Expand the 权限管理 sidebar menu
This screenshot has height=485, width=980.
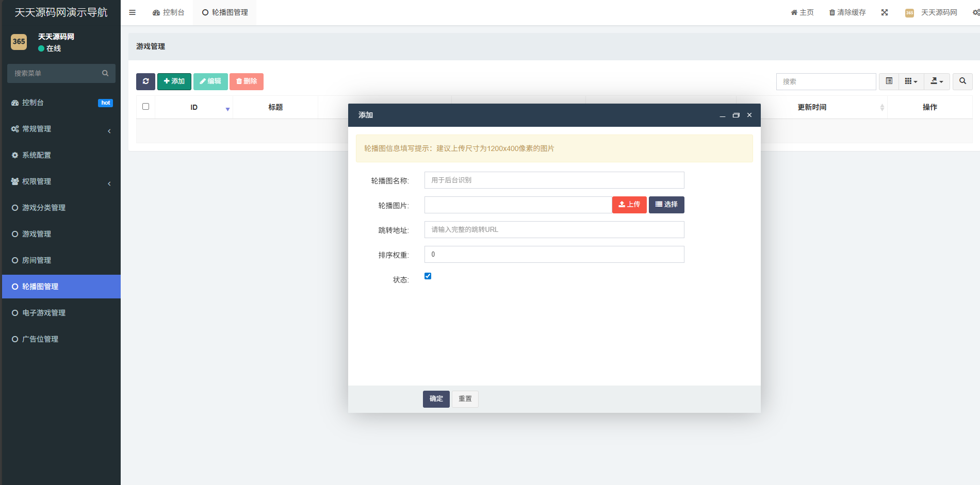pos(61,181)
